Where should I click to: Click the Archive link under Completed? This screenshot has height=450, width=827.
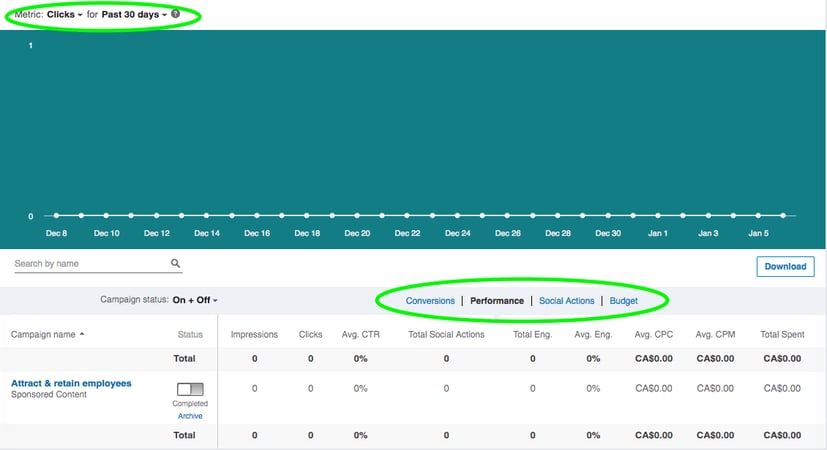point(190,416)
